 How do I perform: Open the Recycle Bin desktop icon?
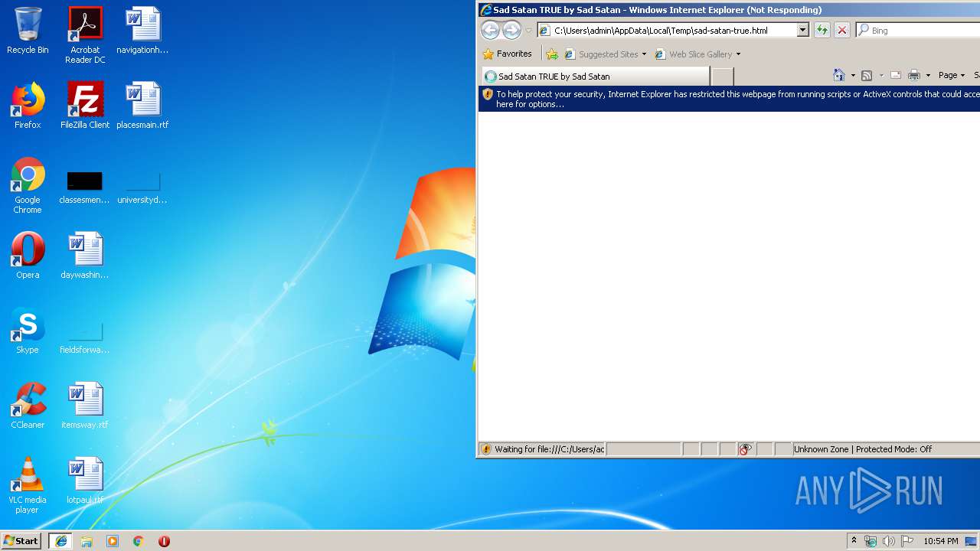tap(28, 31)
